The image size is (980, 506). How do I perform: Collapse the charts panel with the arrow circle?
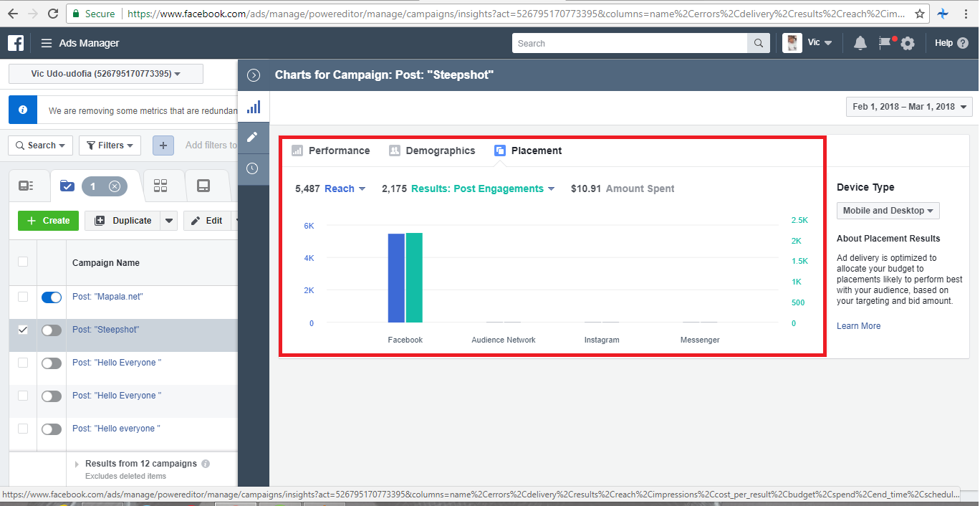coord(253,75)
